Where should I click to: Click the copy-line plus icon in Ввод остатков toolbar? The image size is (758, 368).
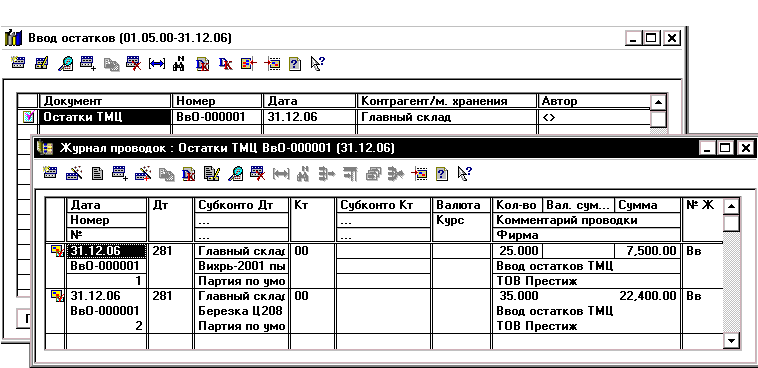[87, 63]
